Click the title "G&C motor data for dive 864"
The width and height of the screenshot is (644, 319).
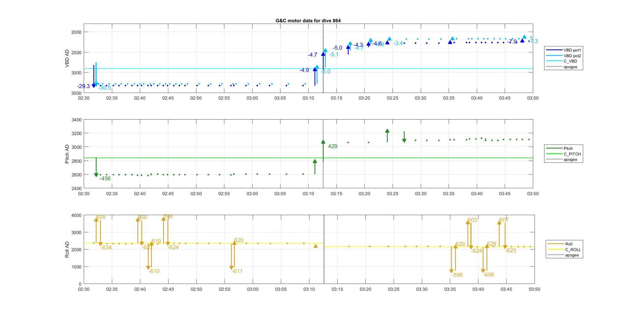[308, 21]
